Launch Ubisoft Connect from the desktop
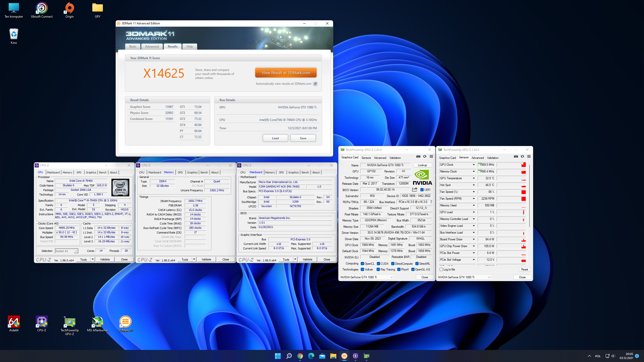 pyautogui.click(x=42, y=11)
